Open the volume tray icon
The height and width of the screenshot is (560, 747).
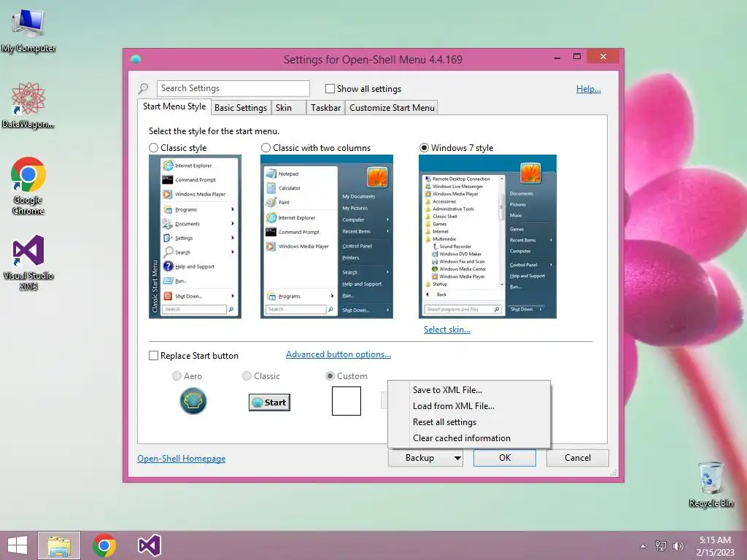[678, 546]
